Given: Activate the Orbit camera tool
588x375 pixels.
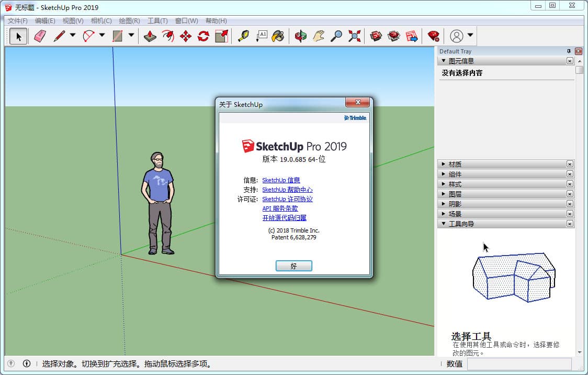Looking at the screenshot, I should click(x=301, y=36).
